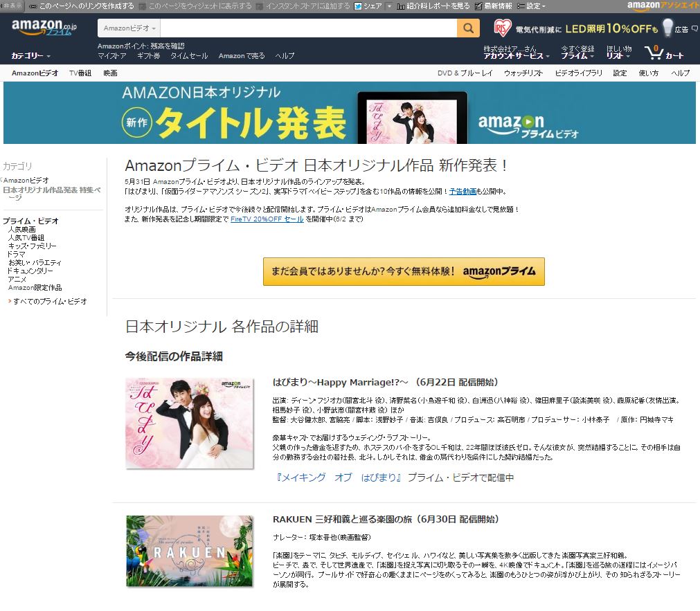This screenshot has height=611, width=700.
Task: Click このページをウィジェットに表示する
Action: tap(200, 6)
